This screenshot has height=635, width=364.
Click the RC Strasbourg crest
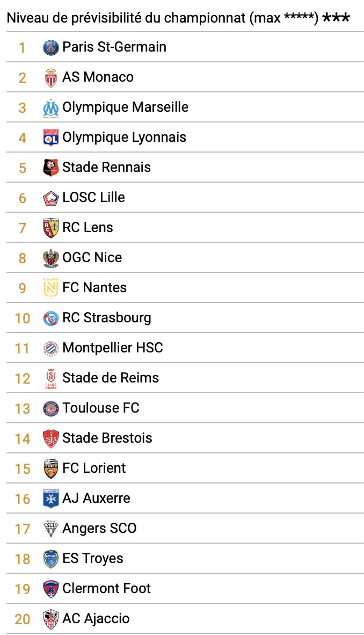pos(50,319)
